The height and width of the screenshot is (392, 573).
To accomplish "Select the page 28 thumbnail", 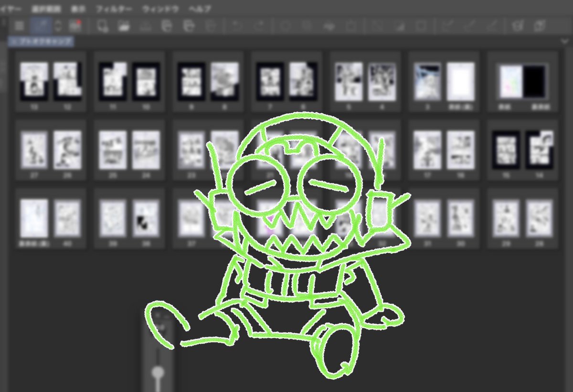I will 540,218.
